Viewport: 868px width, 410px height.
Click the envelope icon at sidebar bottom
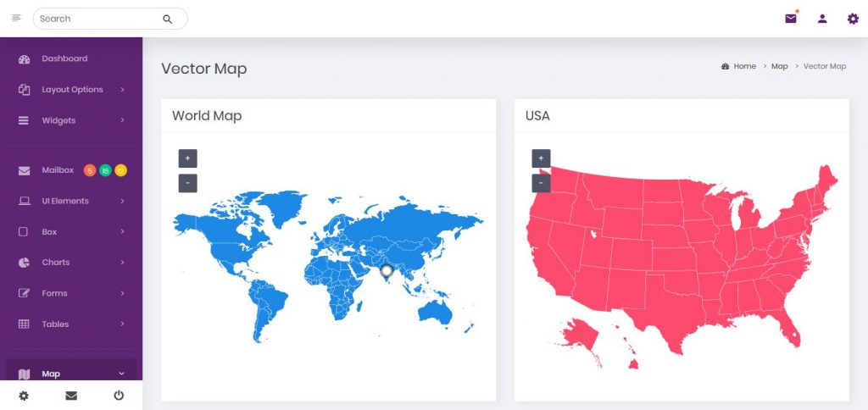click(71, 396)
